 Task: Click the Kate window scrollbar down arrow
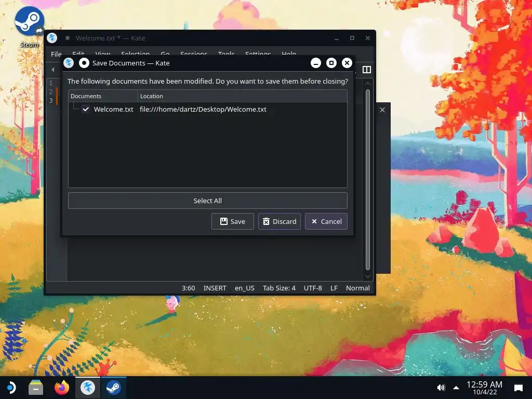pos(368,276)
